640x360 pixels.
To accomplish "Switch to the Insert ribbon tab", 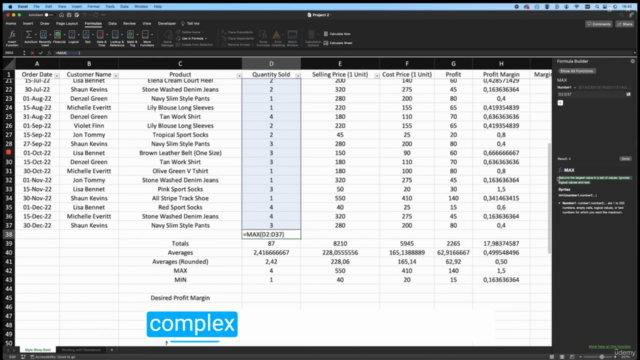I will 28,24.
